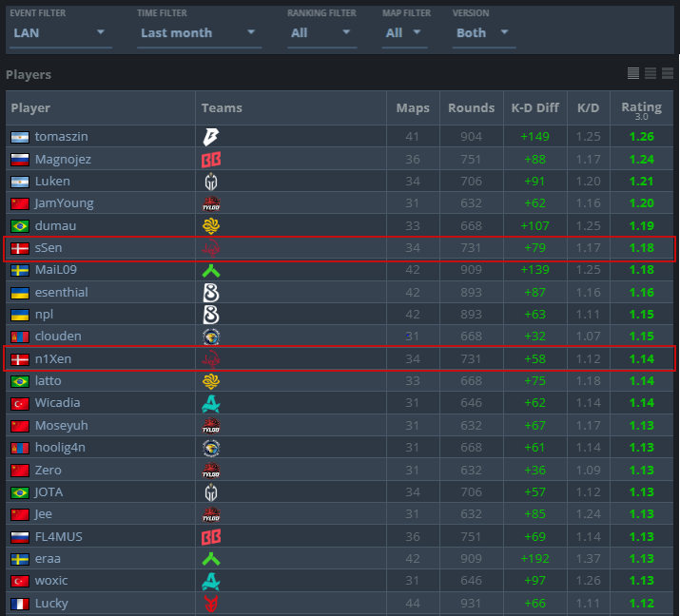Sort table by K-D Diff column header
Screen dimensions: 680x616
(x=534, y=108)
